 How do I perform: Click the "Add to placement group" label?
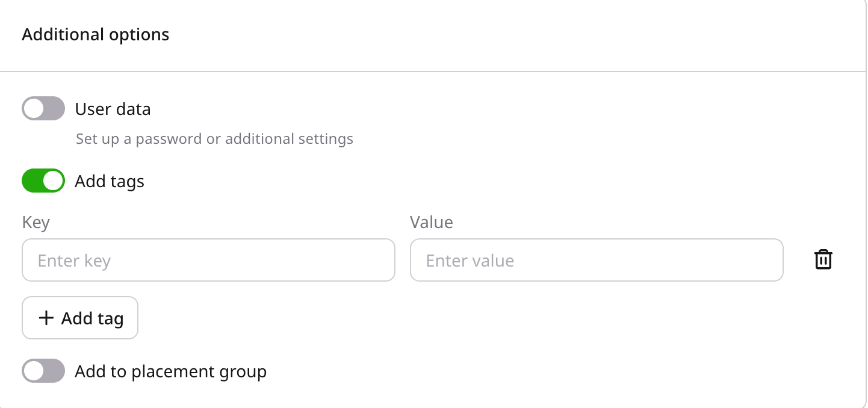(170, 372)
